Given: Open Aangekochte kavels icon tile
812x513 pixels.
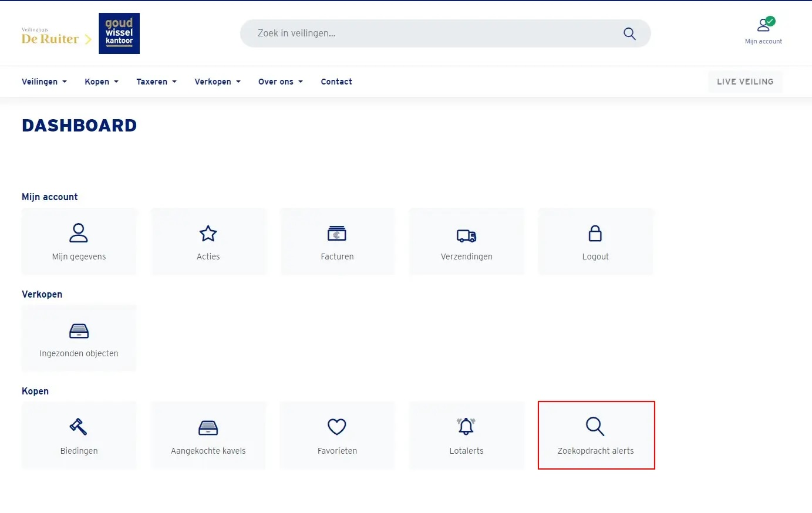Looking at the screenshot, I should [x=208, y=428].
